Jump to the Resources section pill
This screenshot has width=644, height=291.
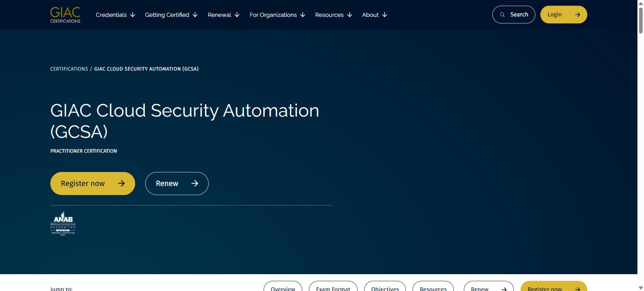433,286
